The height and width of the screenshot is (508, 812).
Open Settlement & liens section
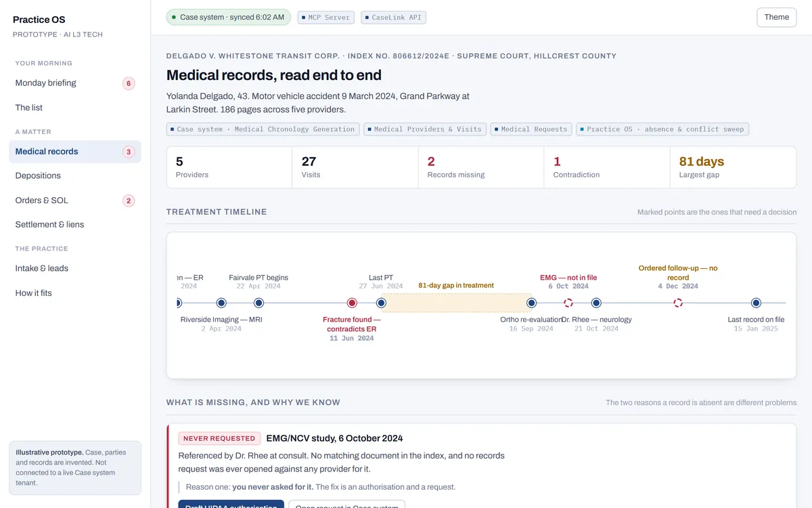(74, 225)
